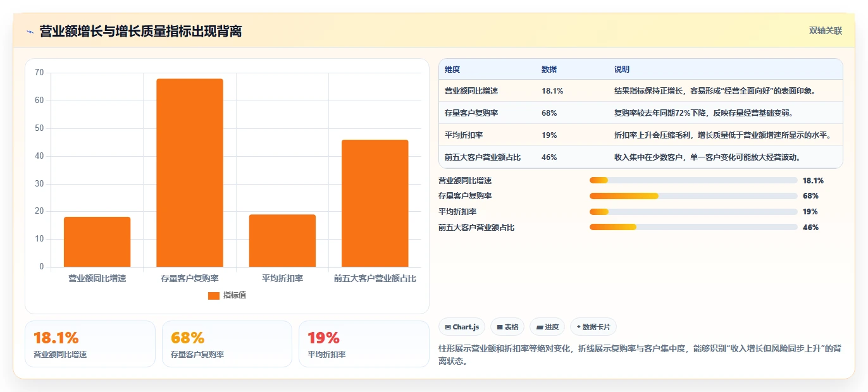868x392 pixels.
Task: Click the 营业额同比增速 bar in the chart
Action: [x=97, y=242]
